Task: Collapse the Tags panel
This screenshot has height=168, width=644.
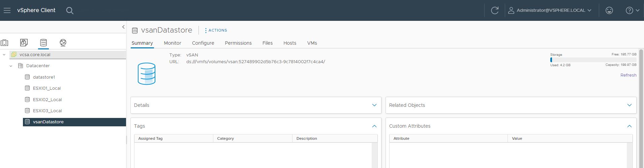Action: click(x=374, y=126)
